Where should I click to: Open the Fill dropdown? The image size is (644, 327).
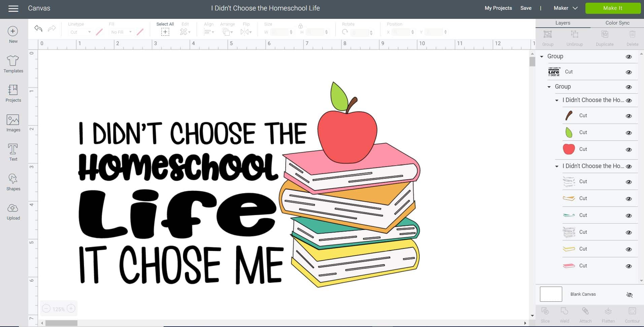pyautogui.click(x=121, y=32)
